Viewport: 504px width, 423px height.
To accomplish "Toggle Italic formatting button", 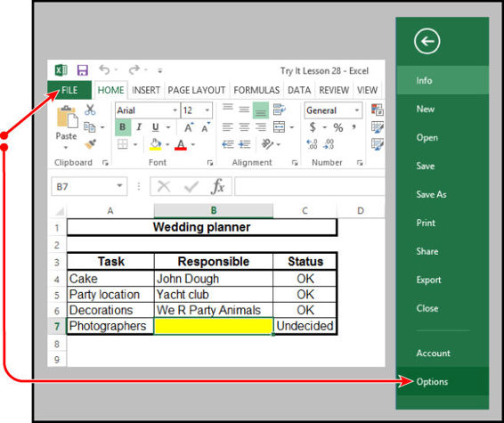I will 139,127.
